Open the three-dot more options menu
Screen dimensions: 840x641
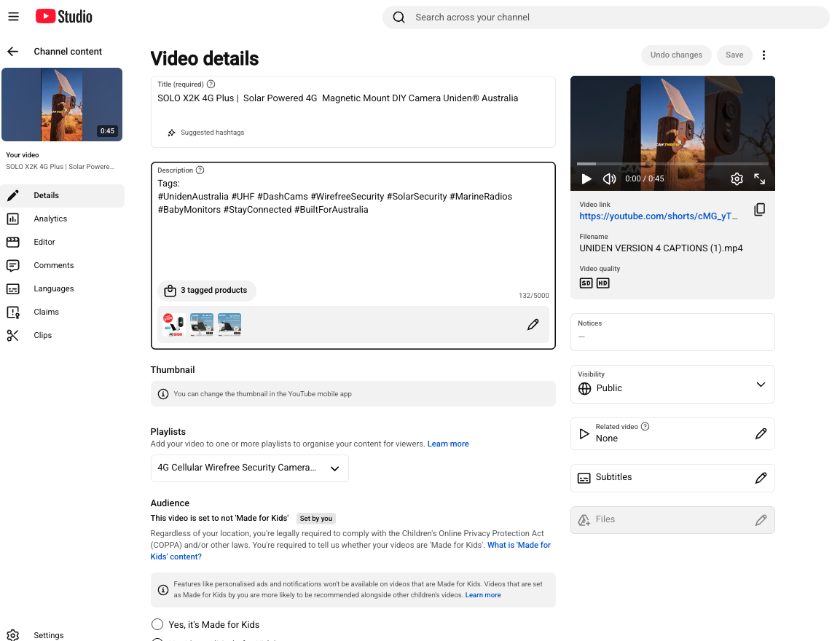tap(764, 55)
